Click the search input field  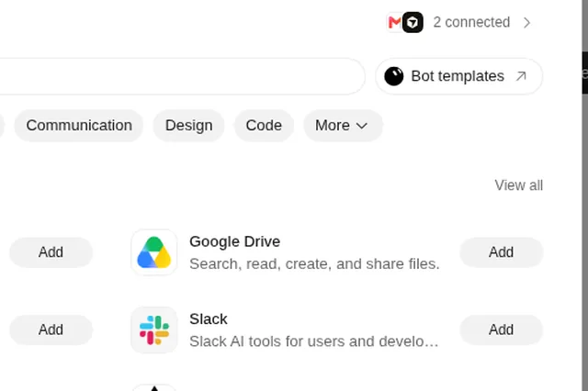182,76
